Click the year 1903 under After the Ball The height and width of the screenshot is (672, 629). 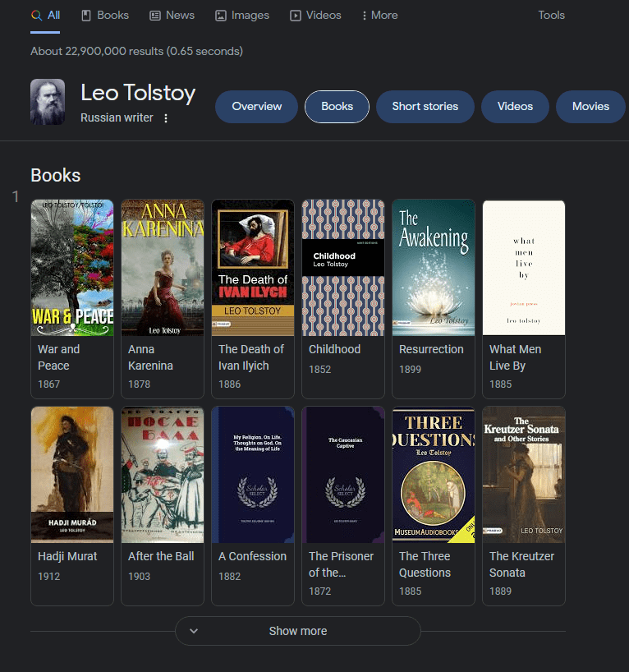point(140,577)
